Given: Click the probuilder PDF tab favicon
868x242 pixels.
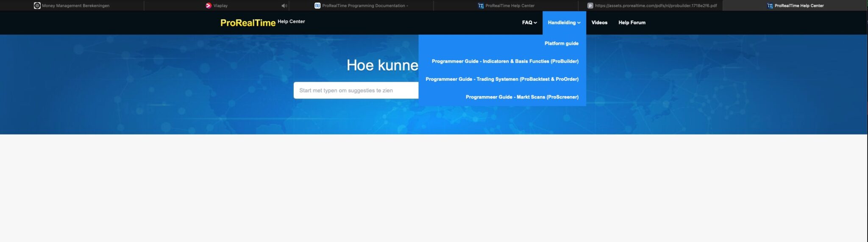Looking at the screenshot, I should [x=590, y=5].
